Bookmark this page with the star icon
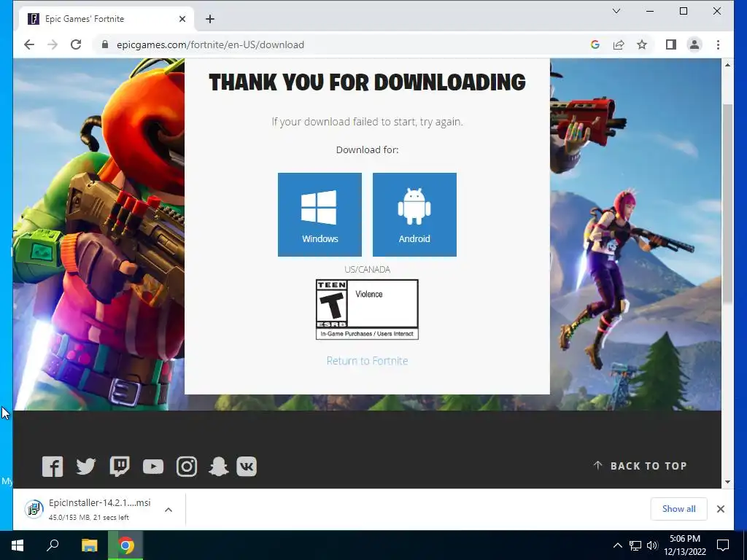Screen dimensions: 747x560 (x=642, y=44)
